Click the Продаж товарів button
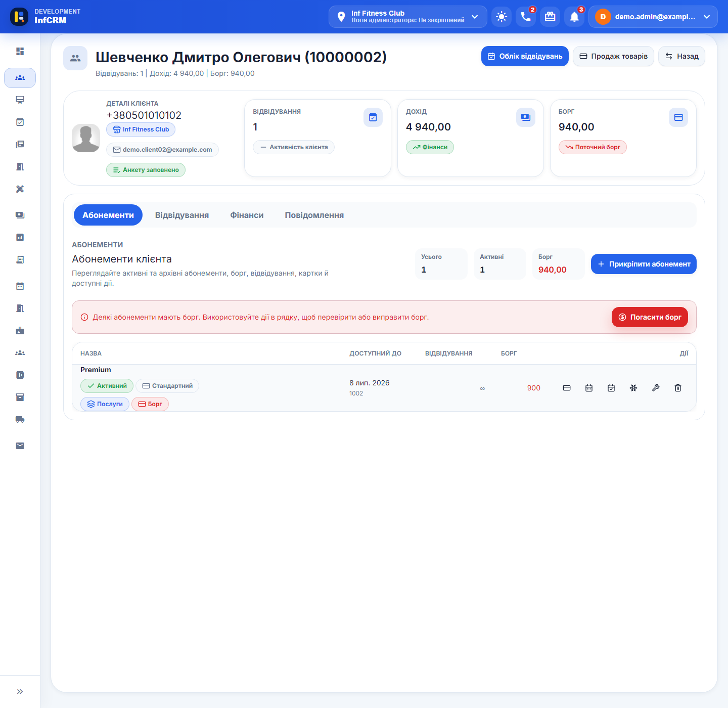Image resolution: width=728 pixels, height=708 pixels. pyautogui.click(x=613, y=56)
